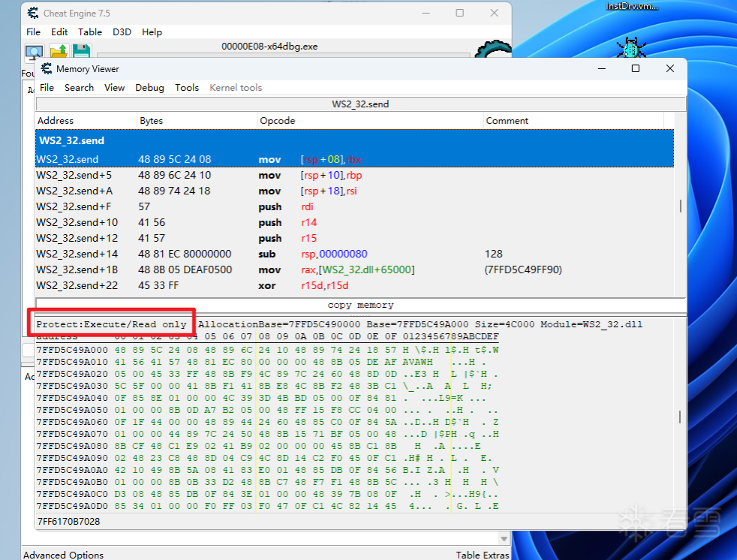This screenshot has height=560, width=737.
Task: Click the Module=WS2_32.dll info text
Action: [x=591, y=324]
